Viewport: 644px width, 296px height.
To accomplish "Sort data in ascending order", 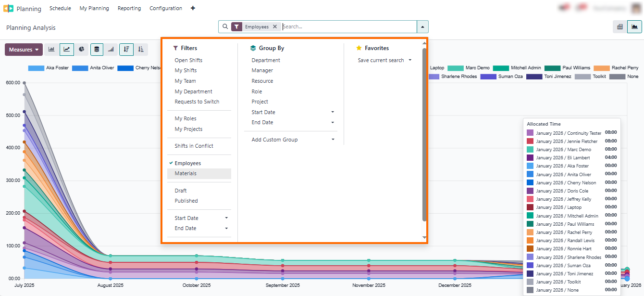I will (140, 49).
